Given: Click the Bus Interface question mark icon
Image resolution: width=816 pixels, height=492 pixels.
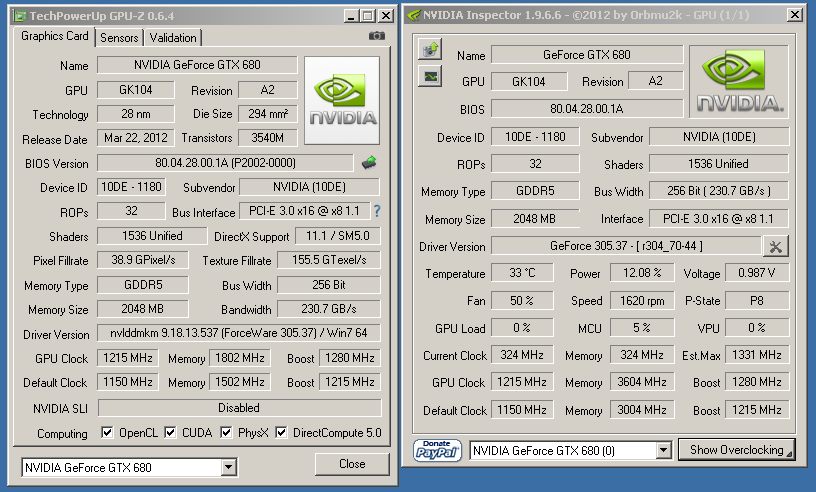Looking at the screenshot, I should point(377,211).
